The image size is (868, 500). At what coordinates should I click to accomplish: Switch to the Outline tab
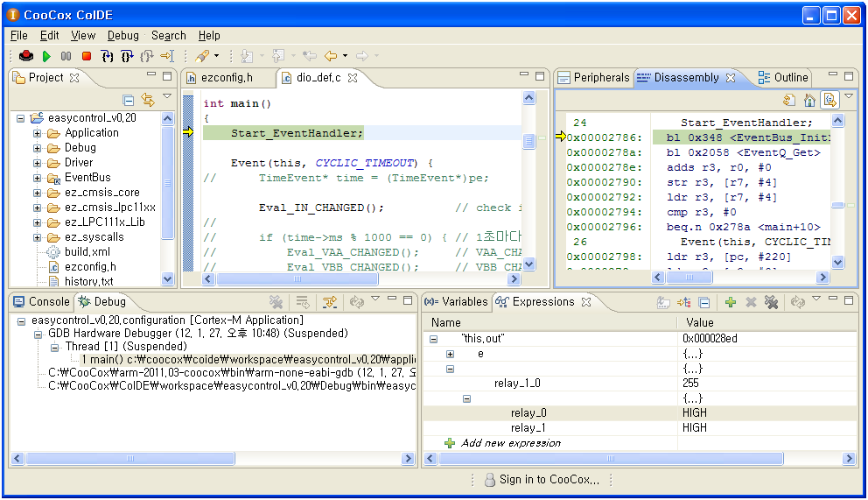point(783,78)
